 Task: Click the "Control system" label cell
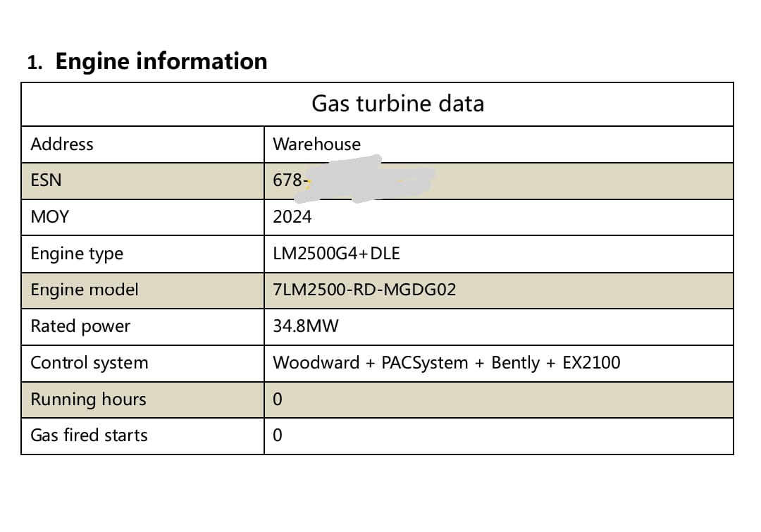click(x=89, y=363)
